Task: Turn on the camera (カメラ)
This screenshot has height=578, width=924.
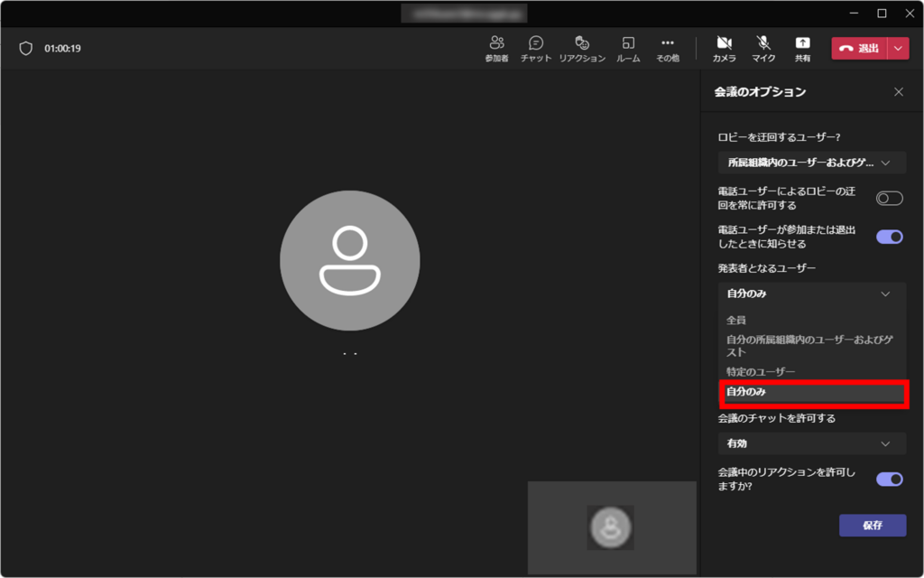Action: (724, 49)
